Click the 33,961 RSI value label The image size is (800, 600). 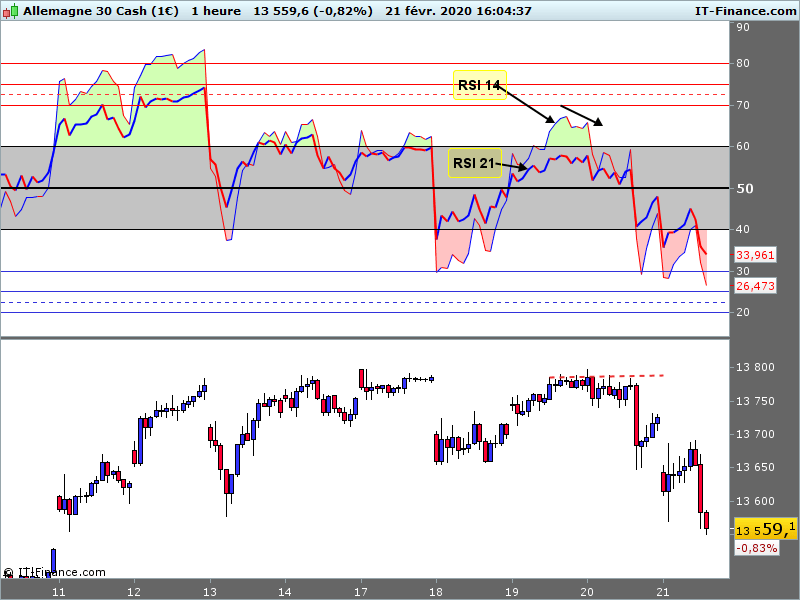(x=756, y=255)
